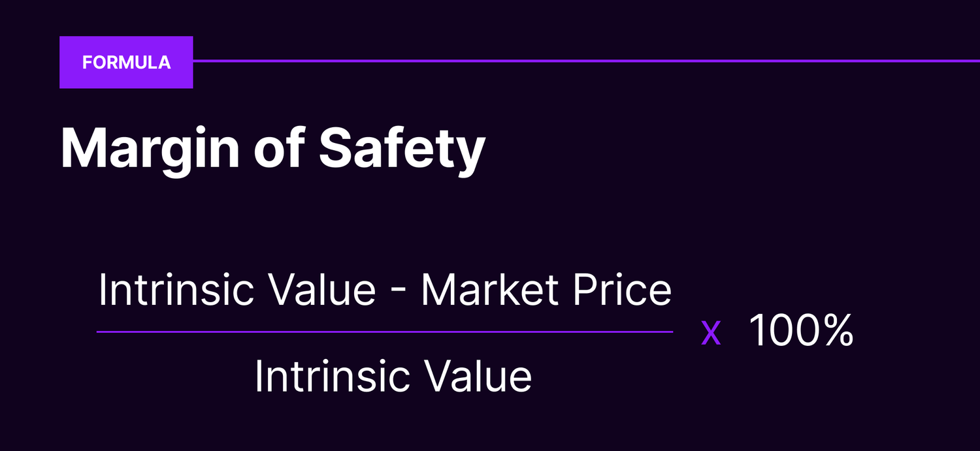980x451 pixels.
Task: Select the Margin of Safety heading
Action: click(272, 150)
